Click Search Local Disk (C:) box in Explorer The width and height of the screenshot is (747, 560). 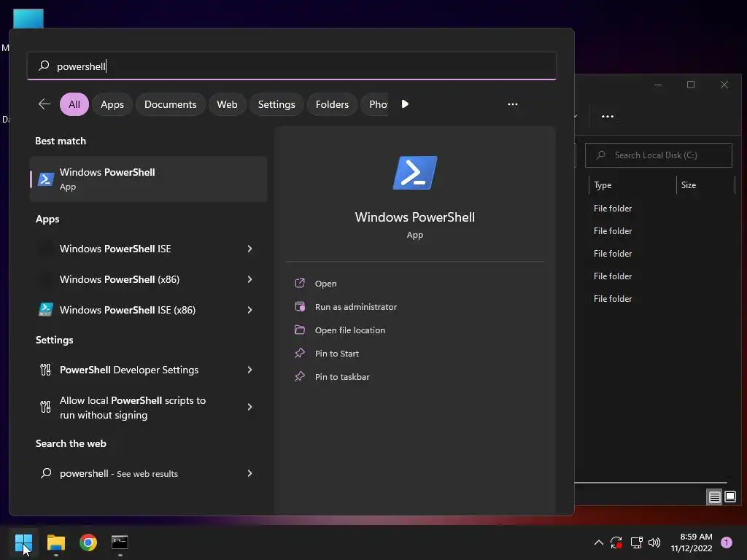click(x=659, y=155)
